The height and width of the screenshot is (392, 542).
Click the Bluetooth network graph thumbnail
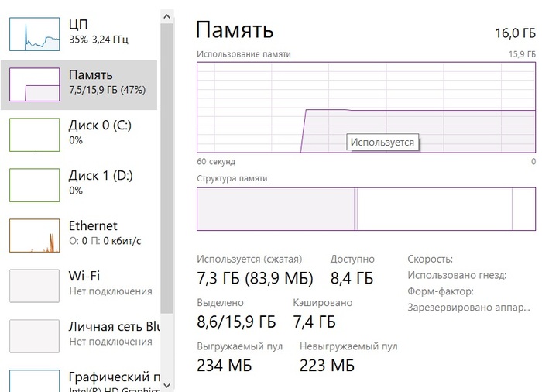pos(34,335)
